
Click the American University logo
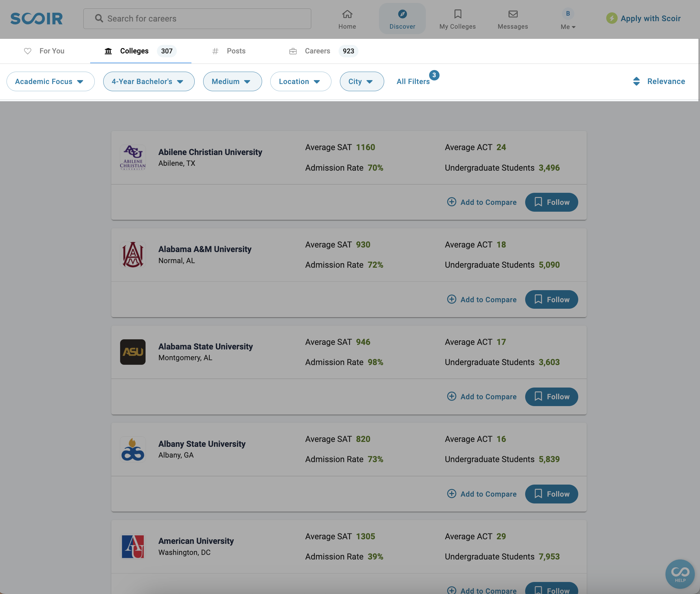coord(133,546)
